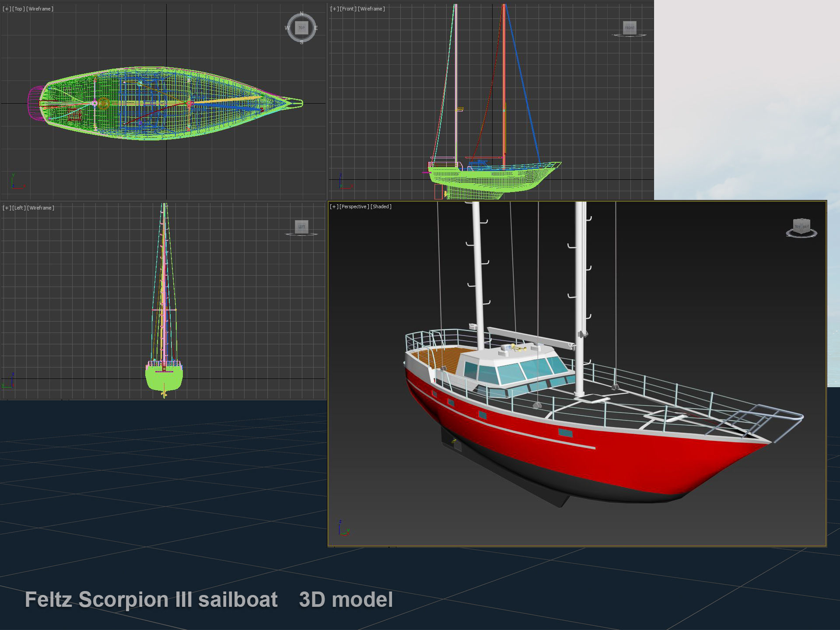Open the [+] menu of Front viewport
The image size is (840, 630).
pyautogui.click(x=334, y=9)
